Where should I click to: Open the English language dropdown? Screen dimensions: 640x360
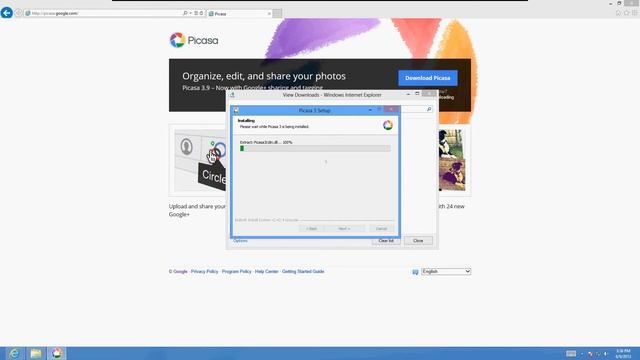[x=446, y=271]
